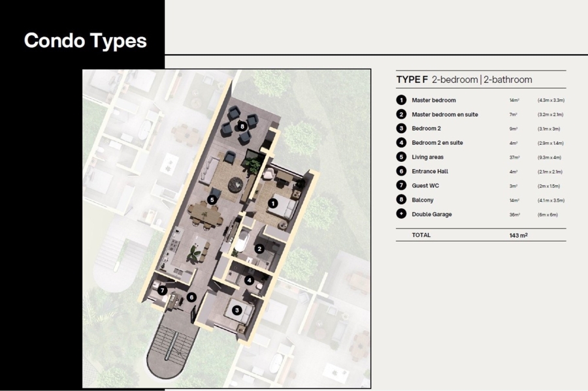Click the number 3 marker in the legend
The width and height of the screenshot is (588, 391).
click(401, 129)
